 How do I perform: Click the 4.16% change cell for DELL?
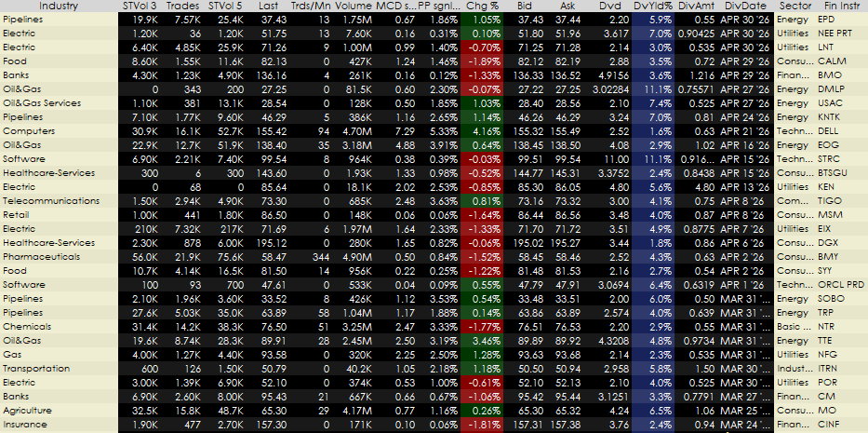pyautogui.click(x=482, y=131)
